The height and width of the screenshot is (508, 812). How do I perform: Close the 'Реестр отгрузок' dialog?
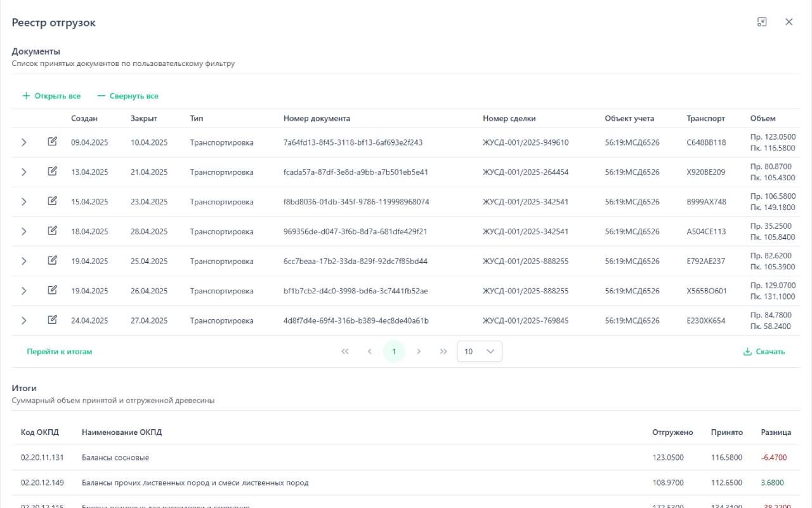(789, 22)
